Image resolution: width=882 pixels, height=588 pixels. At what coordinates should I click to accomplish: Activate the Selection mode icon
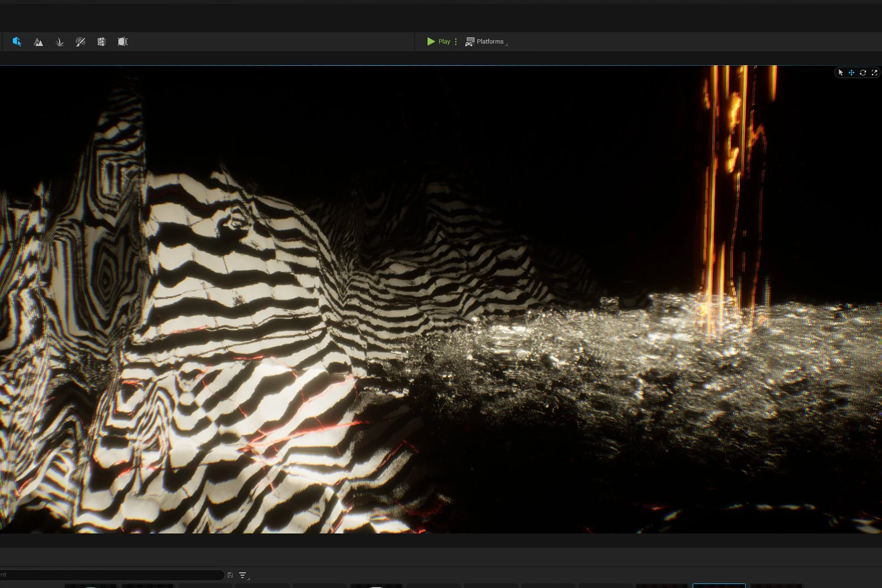point(17,42)
